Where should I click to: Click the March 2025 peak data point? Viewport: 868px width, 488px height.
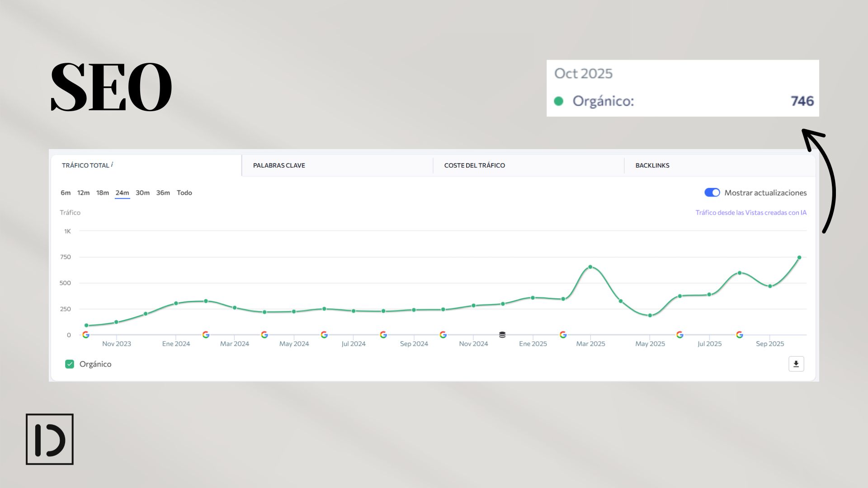[x=590, y=267]
